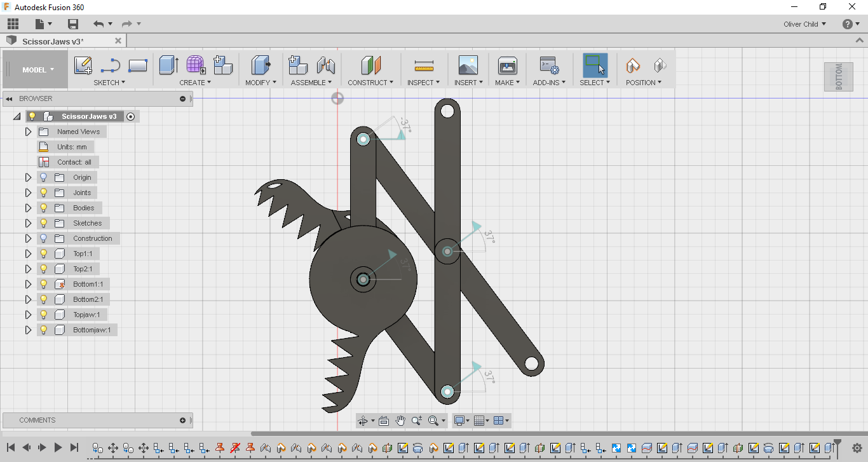Screen dimensions: 868x462
Task: Click the Make icon in the toolbar
Action: point(506,65)
